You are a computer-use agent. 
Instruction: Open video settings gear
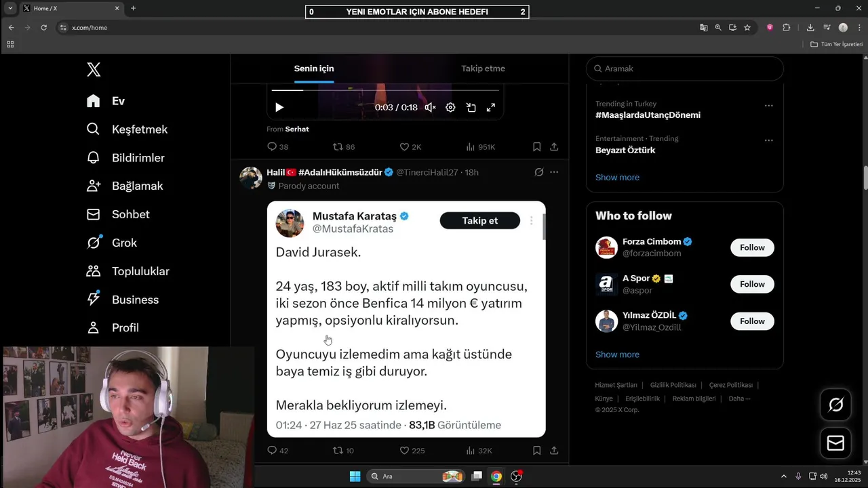(x=450, y=107)
